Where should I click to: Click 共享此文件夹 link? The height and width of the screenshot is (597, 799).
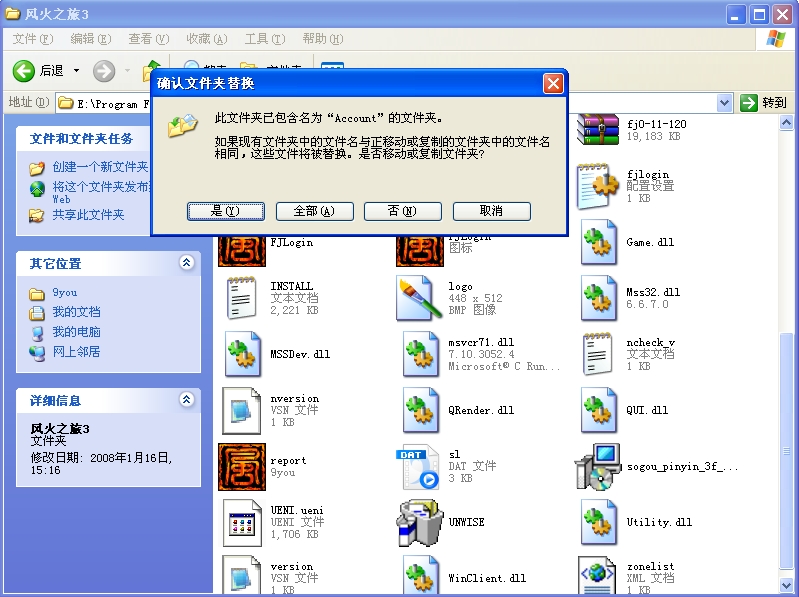(88, 215)
